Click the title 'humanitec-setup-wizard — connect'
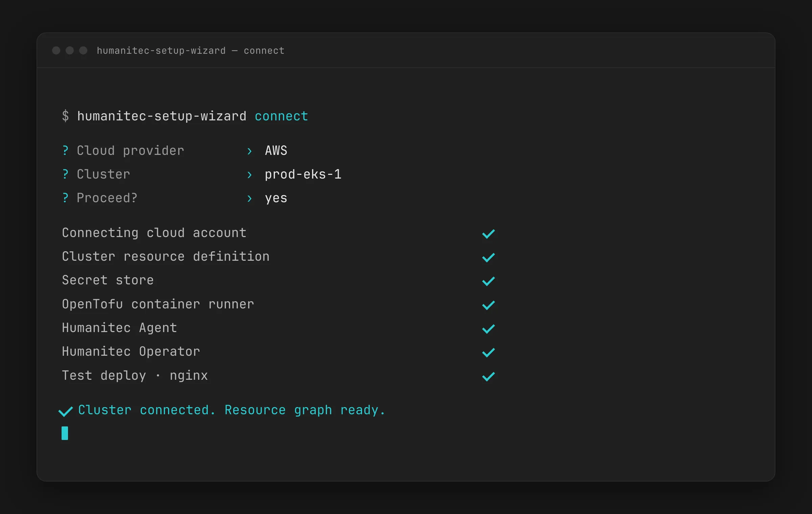Screen dimensions: 812x514 pyautogui.click(x=190, y=51)
